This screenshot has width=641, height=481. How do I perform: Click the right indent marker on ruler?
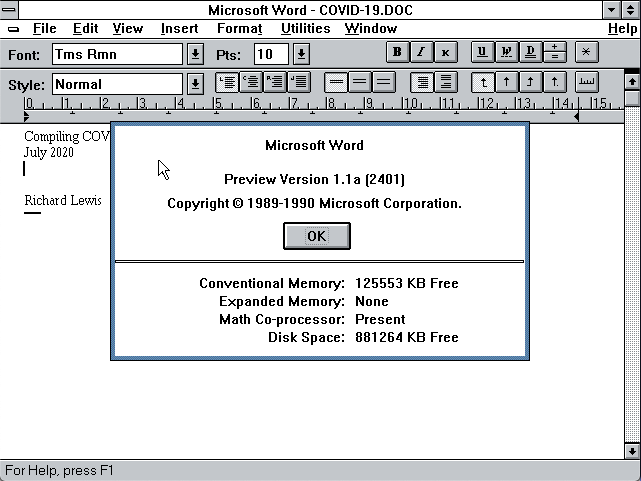tap(576, 117)
